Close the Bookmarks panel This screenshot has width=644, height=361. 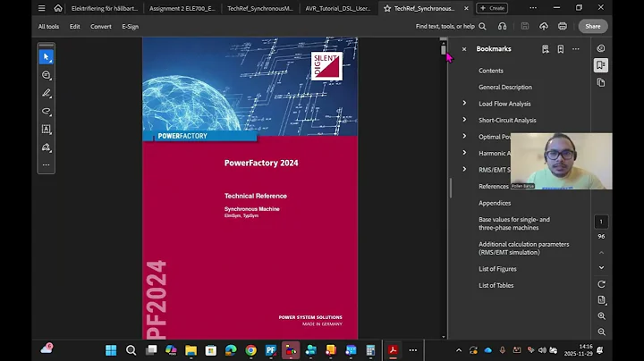pos(464,49)
